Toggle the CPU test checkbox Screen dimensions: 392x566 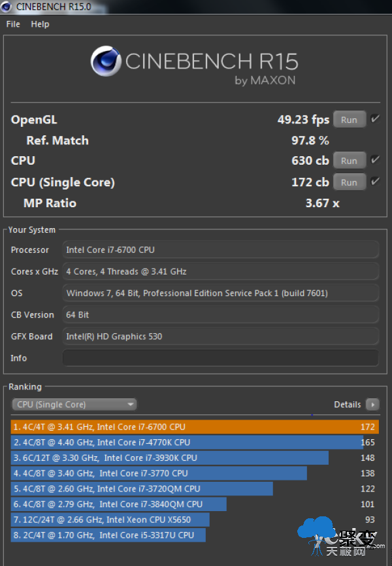(x=375, y=160)
